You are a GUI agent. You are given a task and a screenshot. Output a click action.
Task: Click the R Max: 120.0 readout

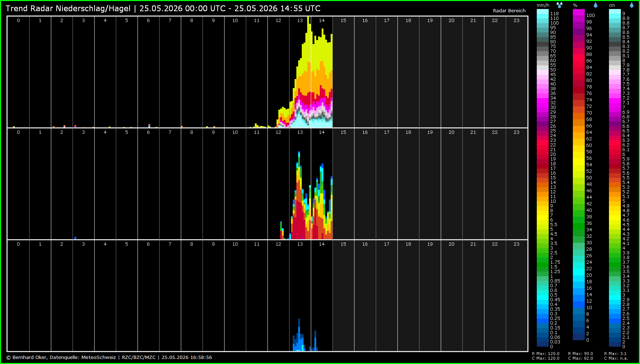[546, 354]
